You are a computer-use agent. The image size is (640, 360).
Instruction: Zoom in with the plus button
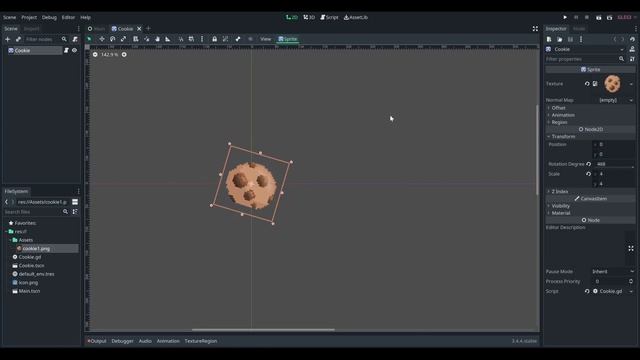click(x=124, y=54)
